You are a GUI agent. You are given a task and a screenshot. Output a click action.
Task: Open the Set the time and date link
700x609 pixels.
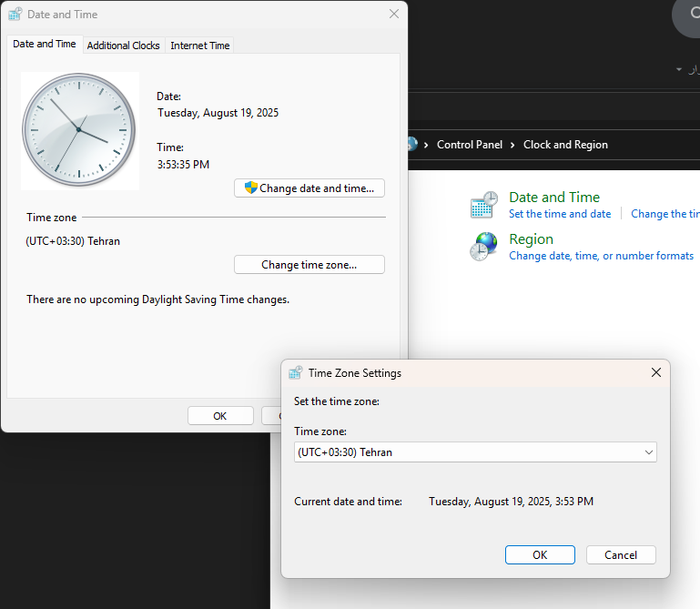560,214
